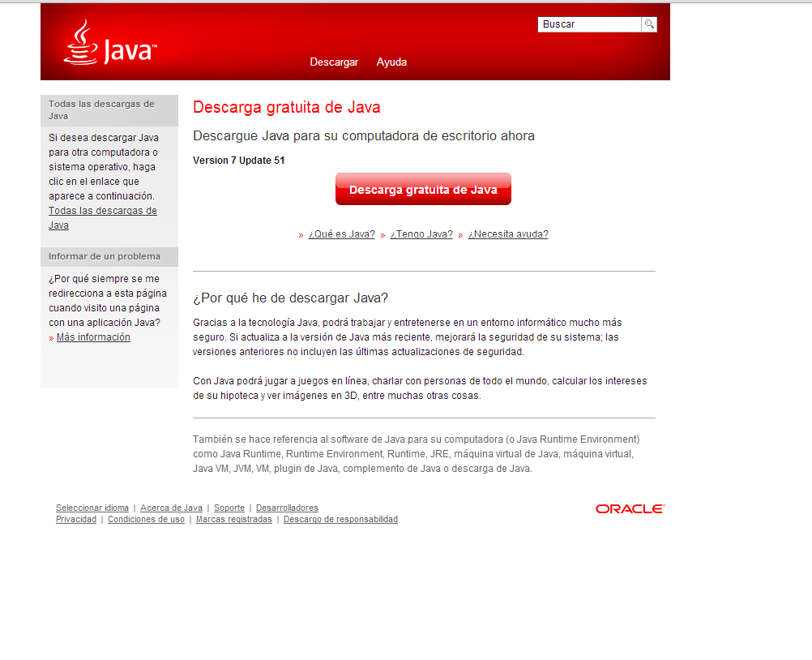Click the search magnifier icon

(x=649, y=24)
